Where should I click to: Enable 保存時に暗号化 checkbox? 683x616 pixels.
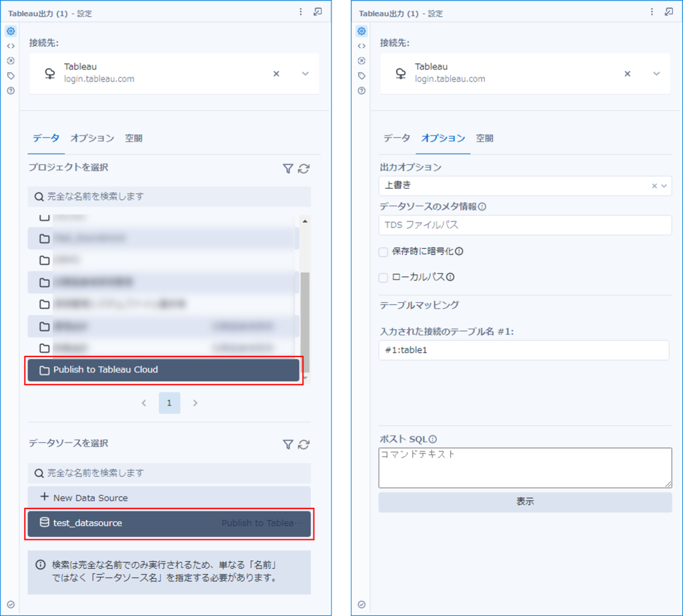(384, 252)
